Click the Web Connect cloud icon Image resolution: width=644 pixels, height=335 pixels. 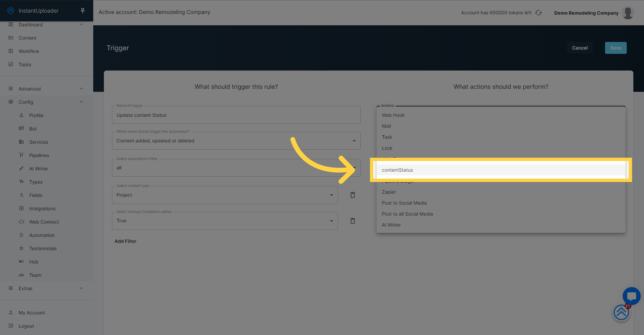21,222
